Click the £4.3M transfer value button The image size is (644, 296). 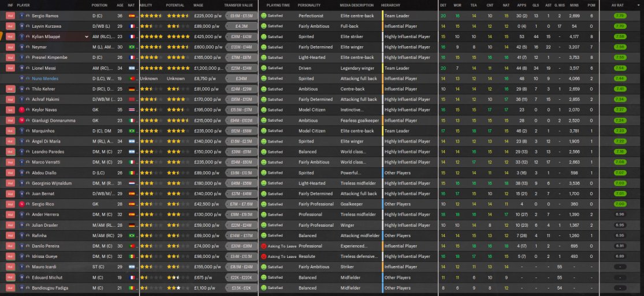pyautogui.click(x=241, y=27)
